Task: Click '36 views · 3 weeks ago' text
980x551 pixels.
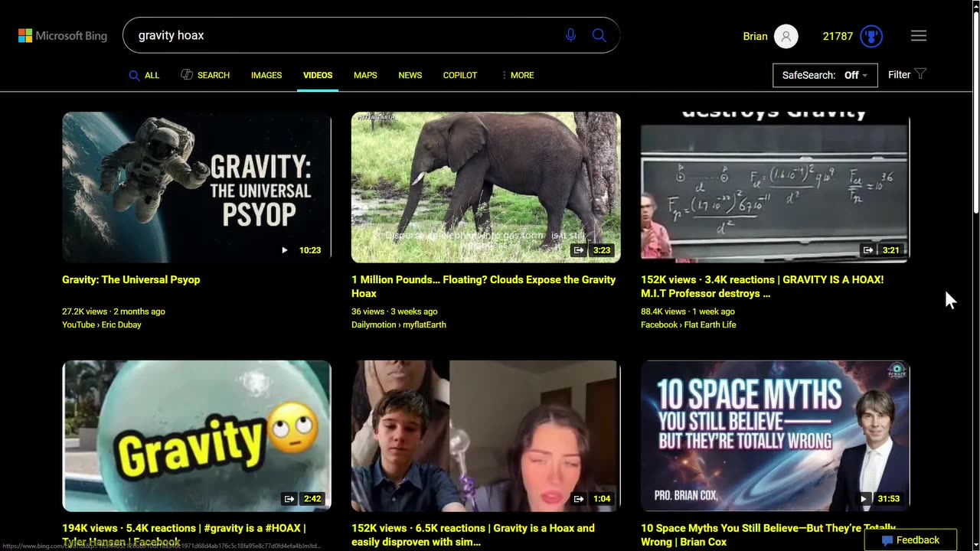Action: pos(394,311)
